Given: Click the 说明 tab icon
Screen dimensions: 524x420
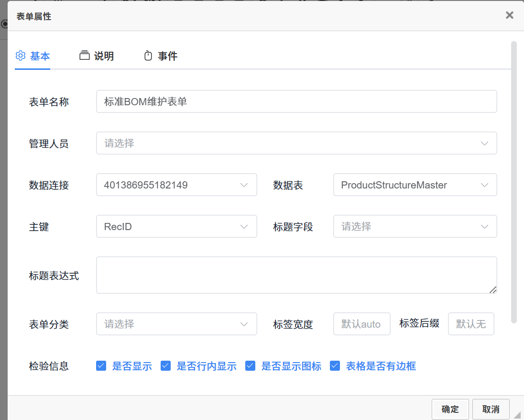Looking at the screenshot, I should pyautogui.click(x=85, y=55).
